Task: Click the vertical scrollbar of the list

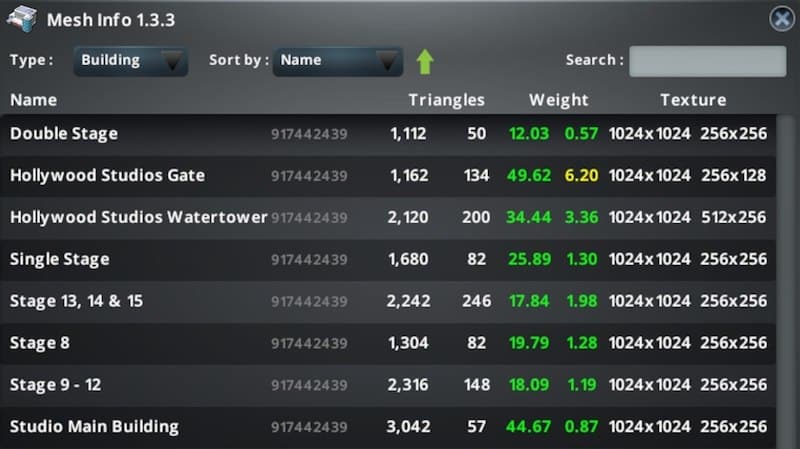Action: pos(785,280)
